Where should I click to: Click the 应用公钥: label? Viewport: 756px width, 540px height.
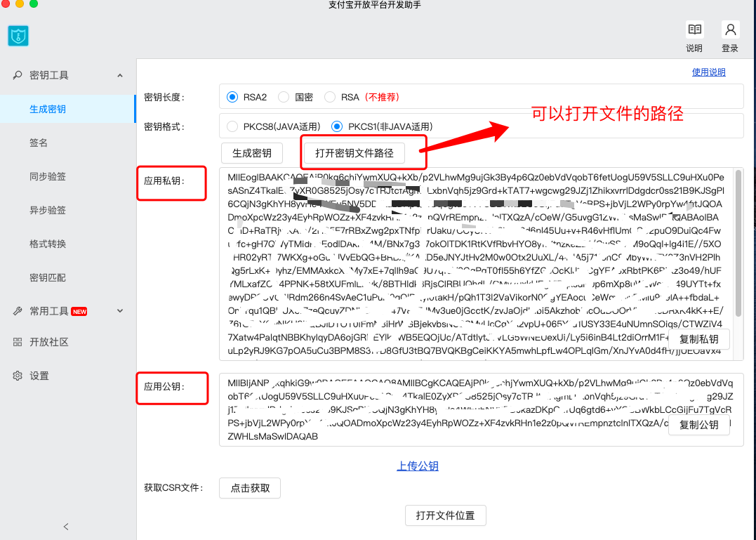164,387
